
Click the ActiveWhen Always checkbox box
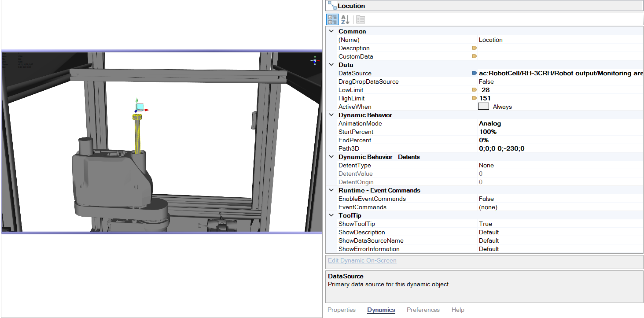click(483, 107)
